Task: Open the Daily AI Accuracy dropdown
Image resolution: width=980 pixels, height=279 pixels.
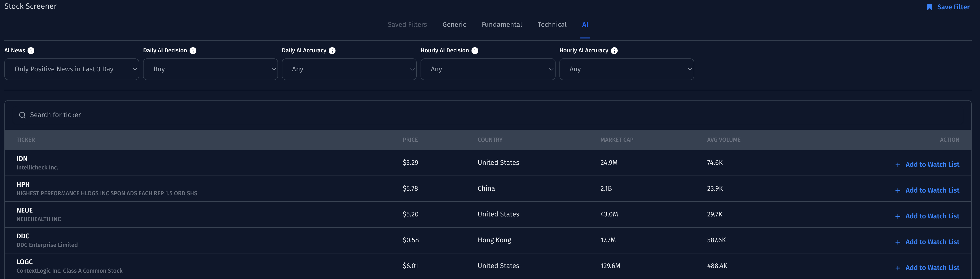Action: coord(349,69)
